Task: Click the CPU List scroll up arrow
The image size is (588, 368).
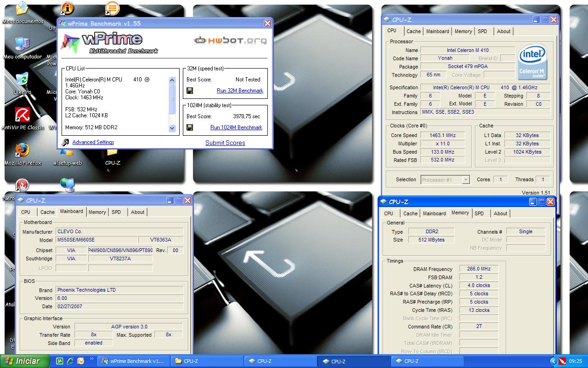Action: point(172,80)
